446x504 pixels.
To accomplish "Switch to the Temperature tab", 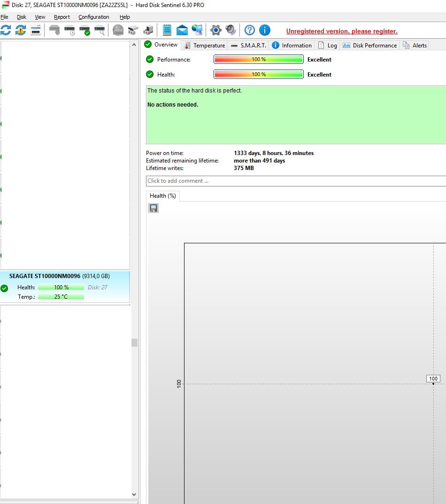I will point(205,45).
